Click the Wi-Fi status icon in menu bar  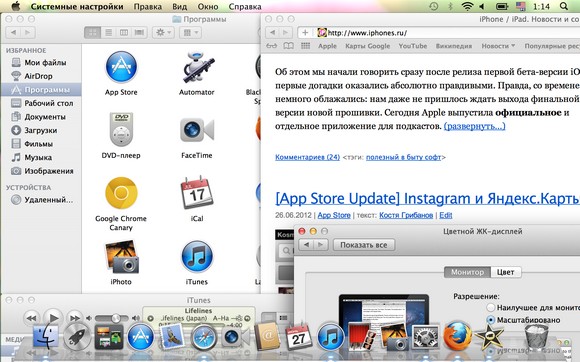coord(468,6)
